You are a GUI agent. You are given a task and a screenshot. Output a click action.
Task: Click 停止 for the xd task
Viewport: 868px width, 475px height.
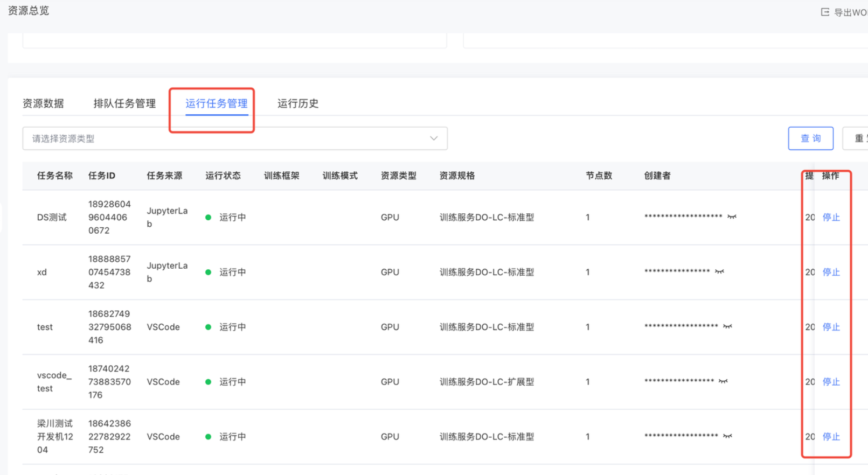(x=831, y=273)
